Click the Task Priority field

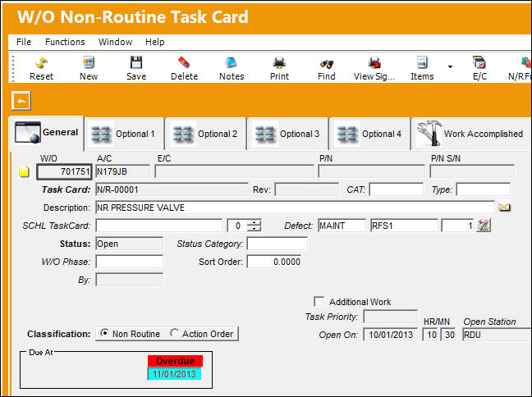[390, 317]
